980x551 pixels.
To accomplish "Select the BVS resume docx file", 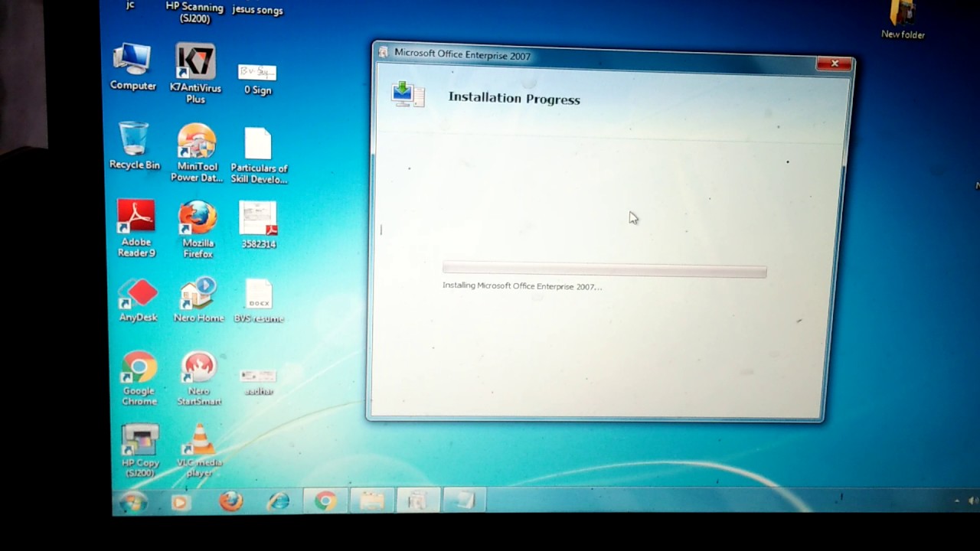I will pos(259,302).
